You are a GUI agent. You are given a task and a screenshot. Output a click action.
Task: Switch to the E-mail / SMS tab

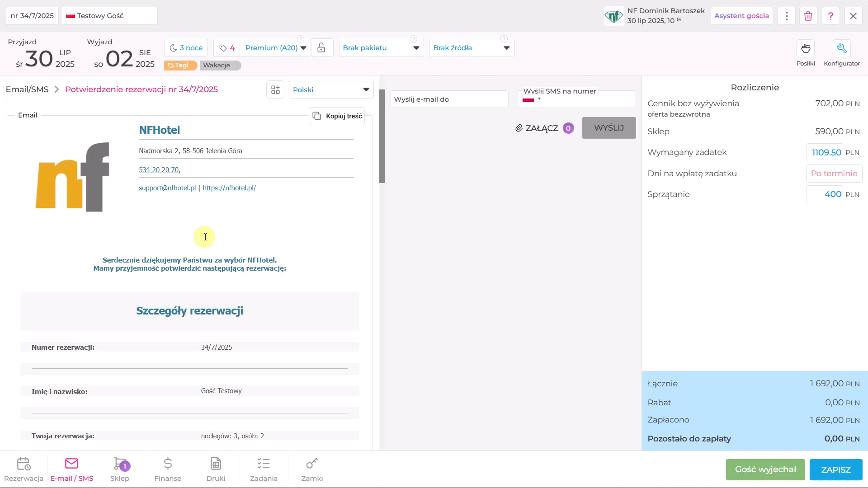tap(72, 469)
